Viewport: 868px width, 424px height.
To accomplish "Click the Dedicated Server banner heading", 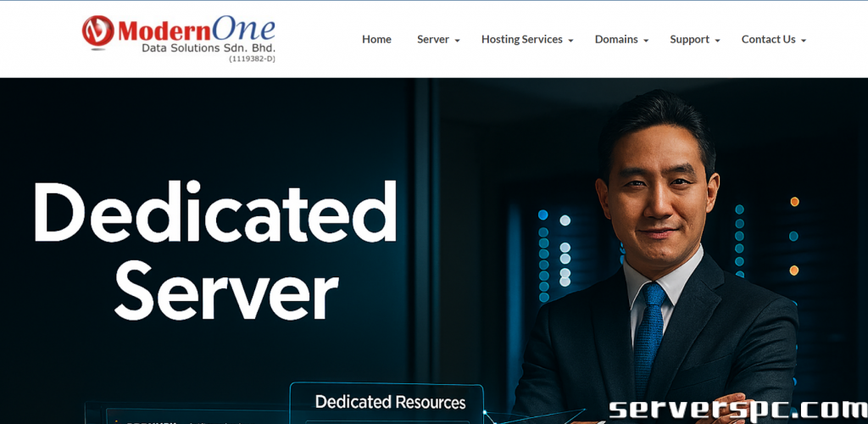I will (x=215, y=250).
